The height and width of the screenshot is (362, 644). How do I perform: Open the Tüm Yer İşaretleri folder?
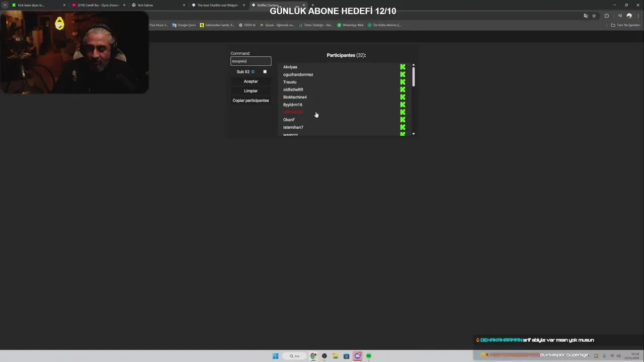[625, 25]
